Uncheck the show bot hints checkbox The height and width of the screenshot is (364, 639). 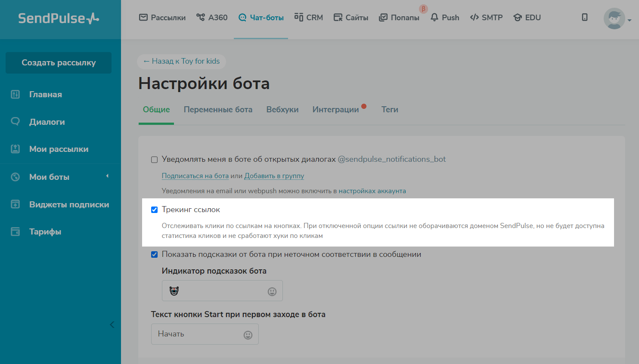click(x=155, y=254)
